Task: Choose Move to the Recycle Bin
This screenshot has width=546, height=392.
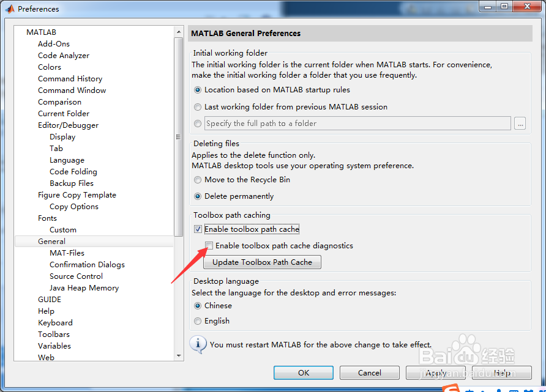Action: click(x=198, y=180)
